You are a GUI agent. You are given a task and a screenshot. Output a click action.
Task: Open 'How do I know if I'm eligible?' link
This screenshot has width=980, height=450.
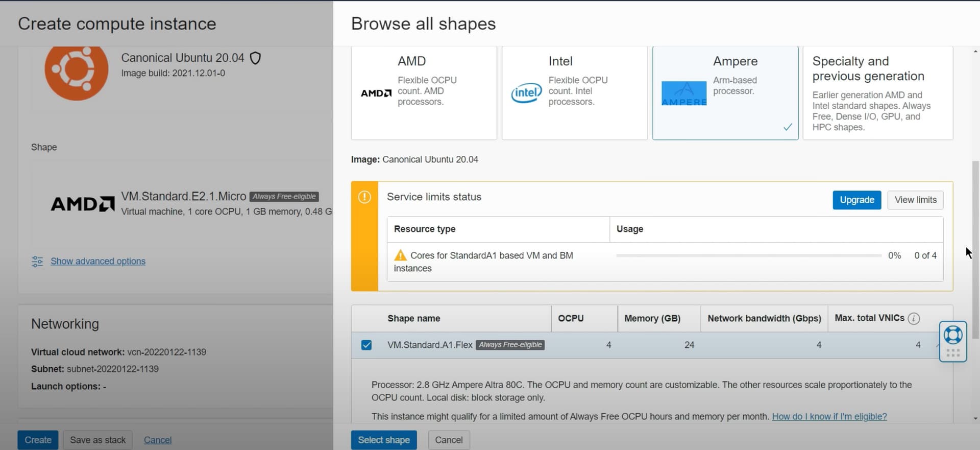(829, 416)
